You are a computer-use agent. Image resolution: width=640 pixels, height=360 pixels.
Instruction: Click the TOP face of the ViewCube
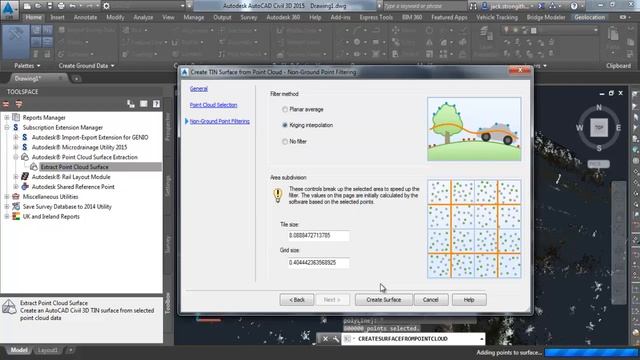coord(599,127)
